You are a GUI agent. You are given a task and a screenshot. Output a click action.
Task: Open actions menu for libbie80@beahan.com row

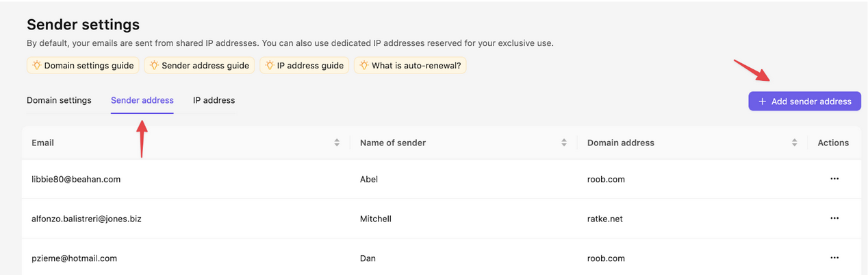tap(834, 179)
